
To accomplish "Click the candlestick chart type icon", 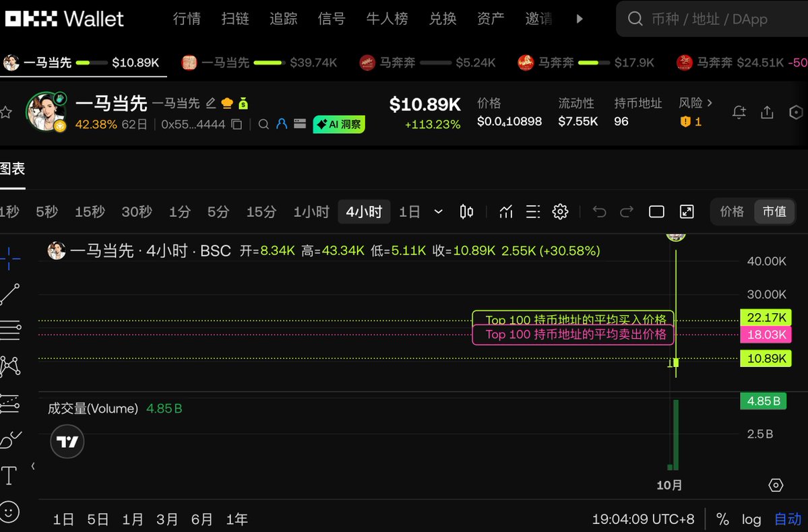I will click(466, 212).
